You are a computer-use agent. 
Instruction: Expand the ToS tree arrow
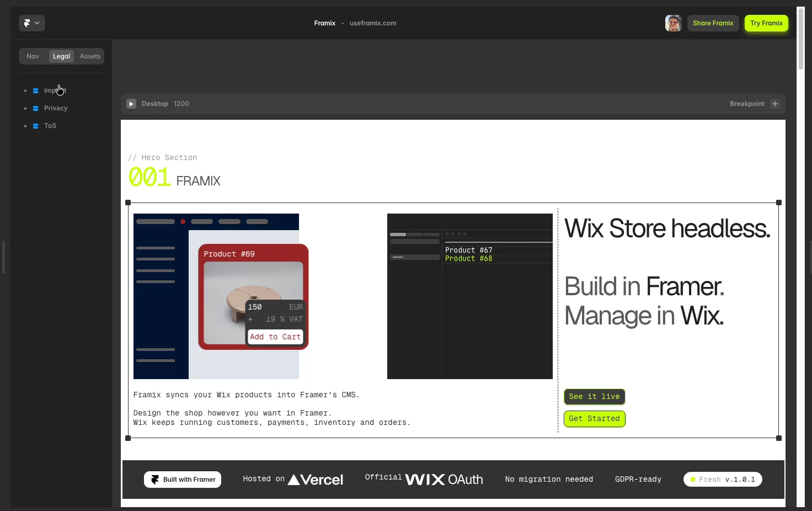pos(25,126)
